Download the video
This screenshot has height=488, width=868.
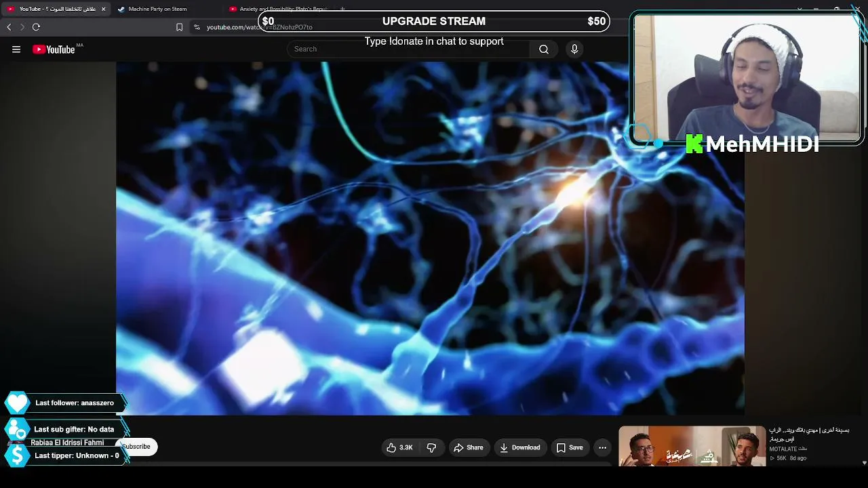[x=520, y=447]
